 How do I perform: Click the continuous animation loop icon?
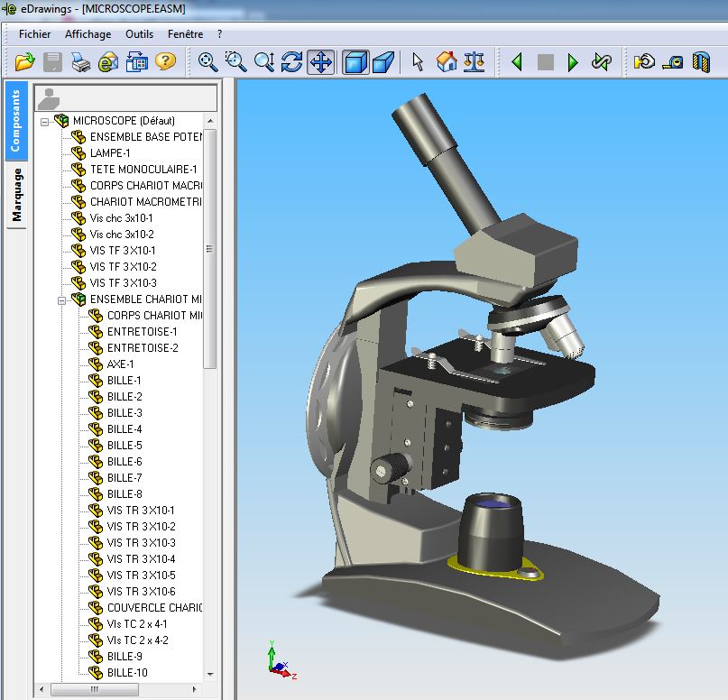click(601, 61)
